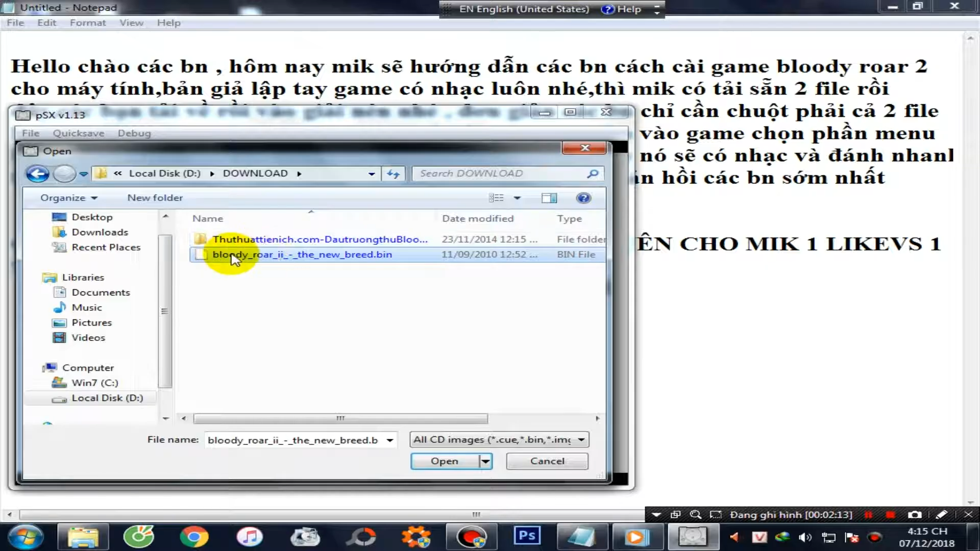Take a snapshot with recorder camera icon
980x551 pixels.
point(915,515)
